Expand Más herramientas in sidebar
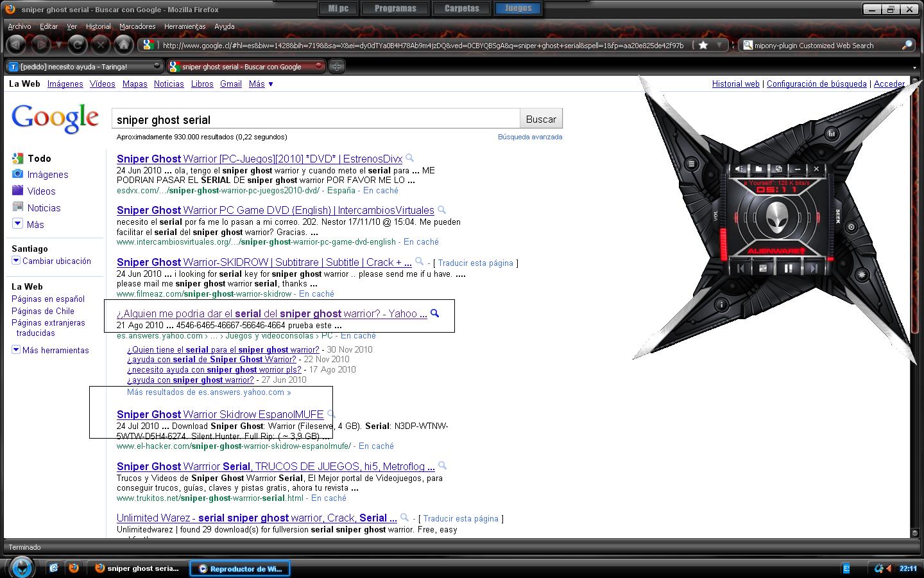Viewport: 924px width, 578px height. click(50, 350)
